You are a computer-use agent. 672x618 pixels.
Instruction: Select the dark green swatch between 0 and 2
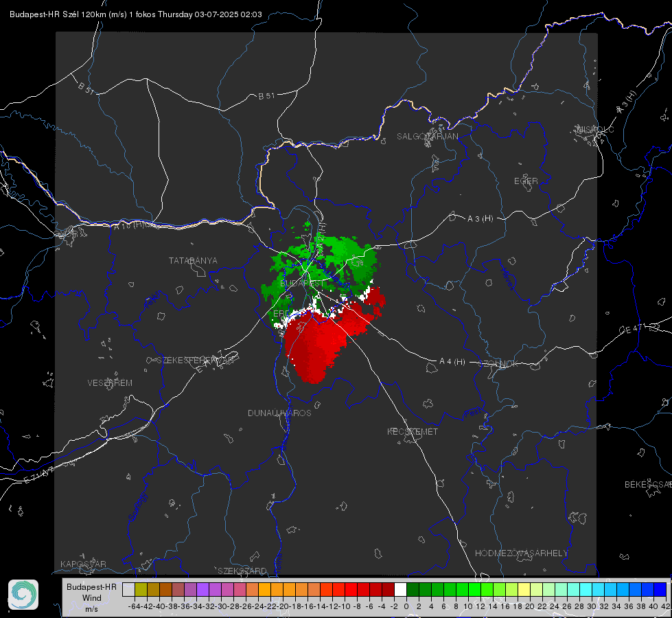pos(413,589)
